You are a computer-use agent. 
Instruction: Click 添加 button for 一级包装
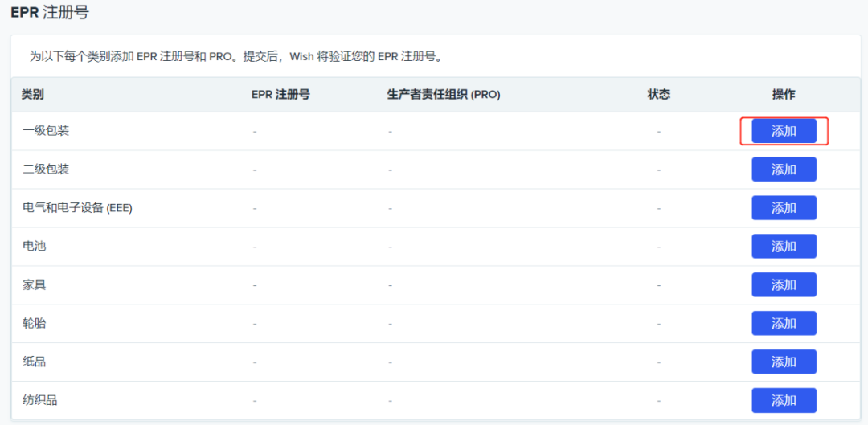click(x=784, y=131)
